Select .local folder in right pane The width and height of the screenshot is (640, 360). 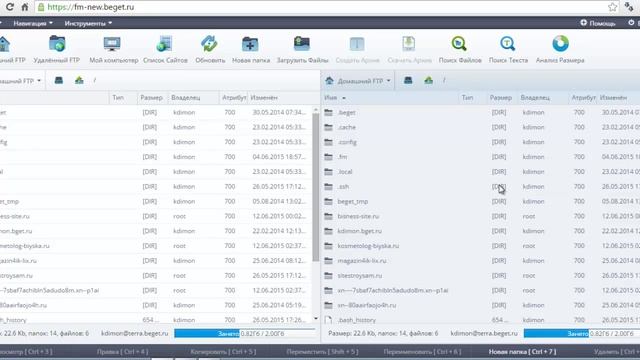[x=345, y=172]
